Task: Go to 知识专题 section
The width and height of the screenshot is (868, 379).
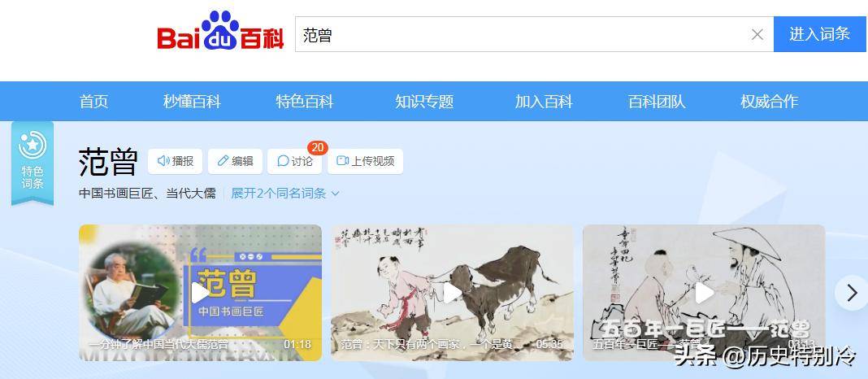Action: [424, 102]
